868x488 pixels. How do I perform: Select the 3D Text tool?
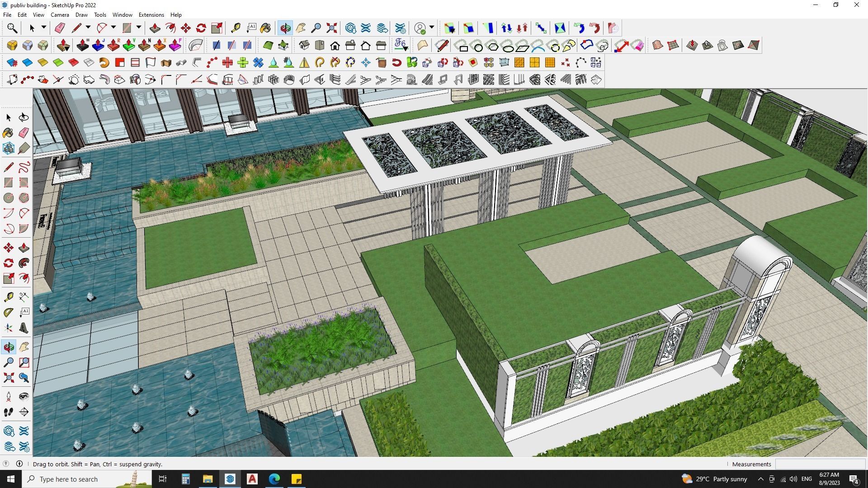click(24, 328)
